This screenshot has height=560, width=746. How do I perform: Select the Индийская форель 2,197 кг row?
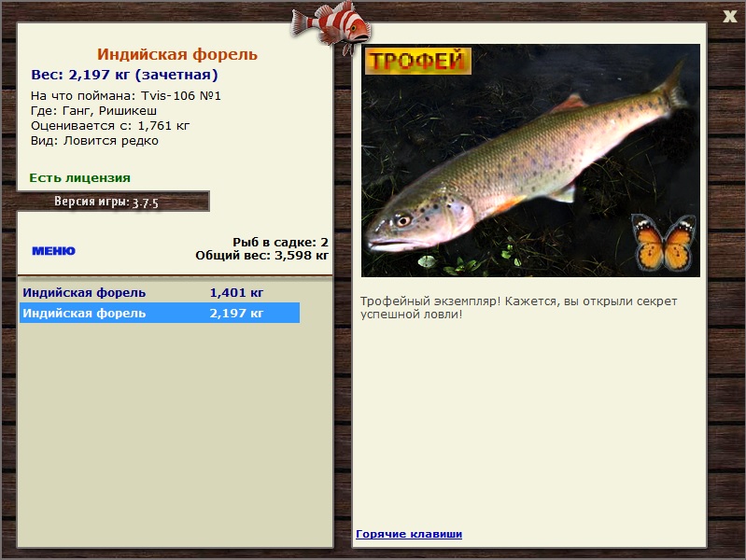(160, 313)
